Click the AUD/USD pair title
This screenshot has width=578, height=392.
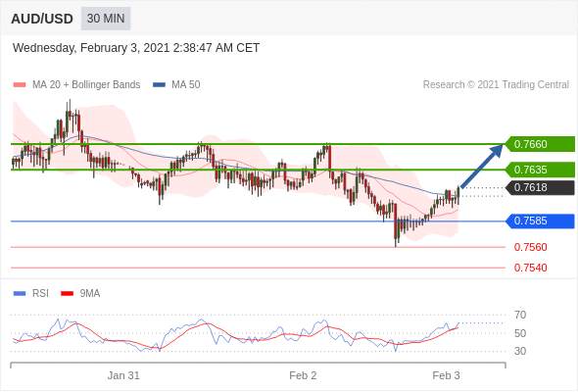tap(42, 19)
